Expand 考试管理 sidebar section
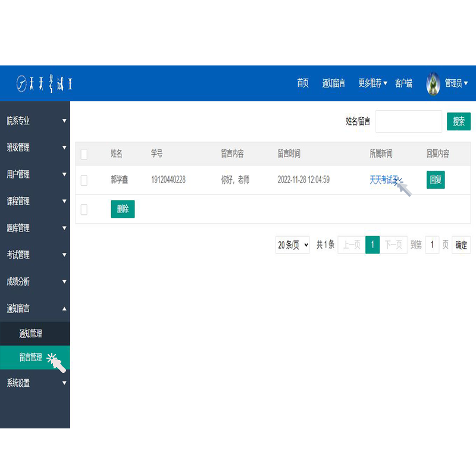Image resolution: width=476 pixels, height=476 pixels. pyautogui.click(x=35, y=255)
